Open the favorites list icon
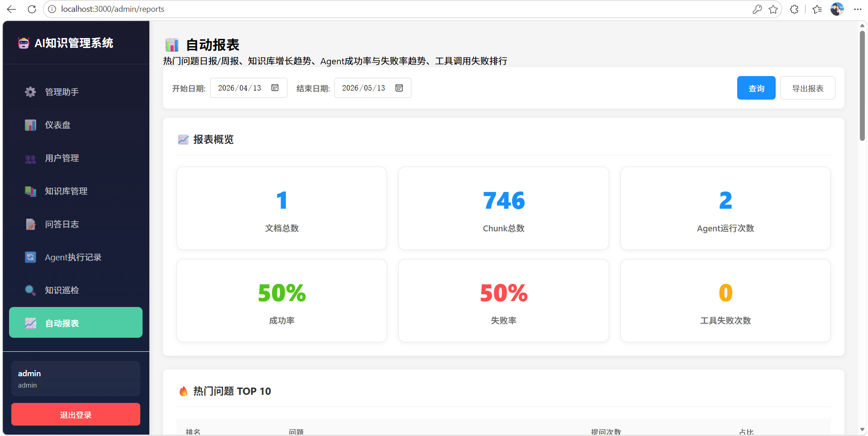 click(817, 9)
